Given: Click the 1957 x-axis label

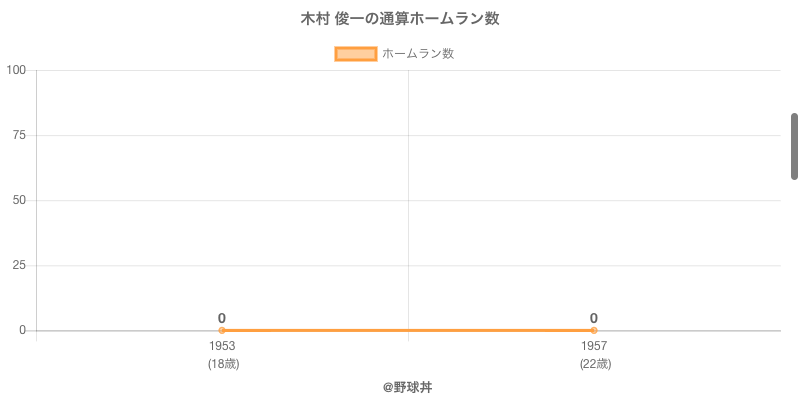Looking at the screenshot, I should point(594,346).
